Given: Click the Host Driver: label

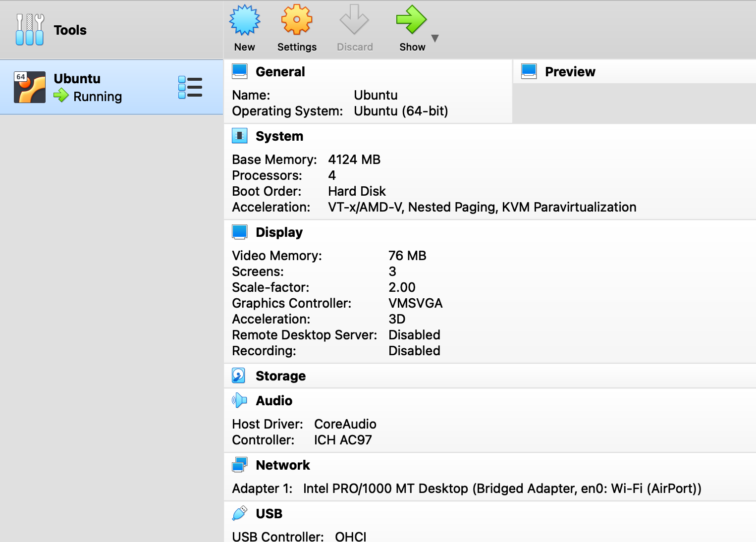Looking at the screenshot, I should [268, 424].
